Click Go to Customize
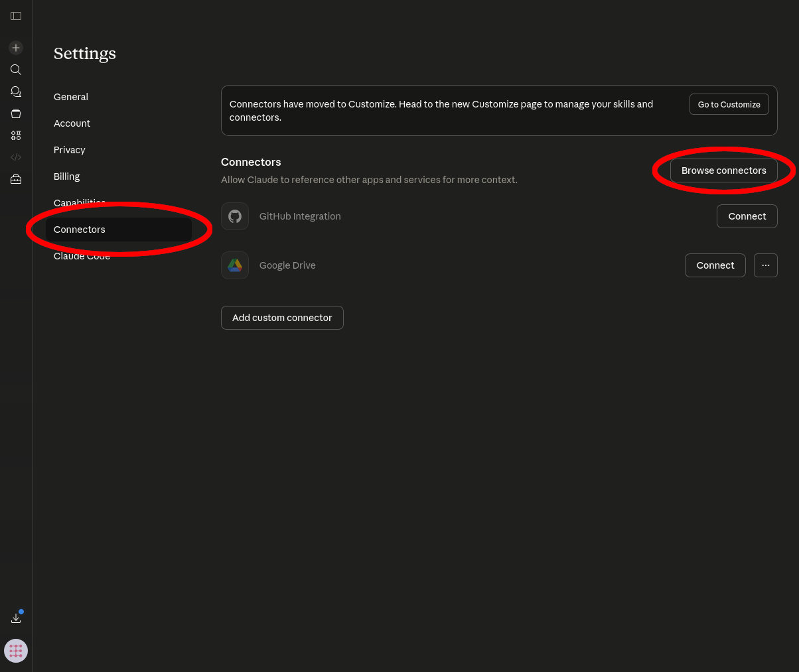Image resolution: width=799 pixels, height=672 pixels. point(729,104)
